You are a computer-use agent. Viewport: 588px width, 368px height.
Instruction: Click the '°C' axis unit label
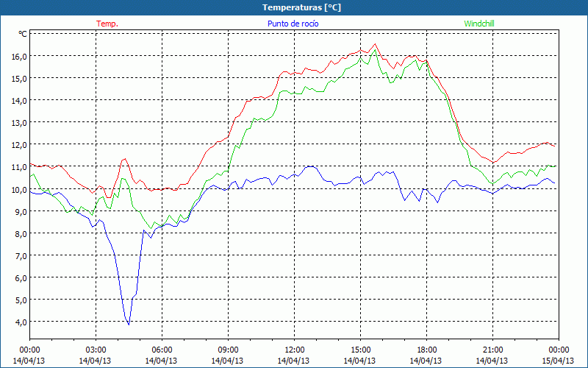(23, 34)
